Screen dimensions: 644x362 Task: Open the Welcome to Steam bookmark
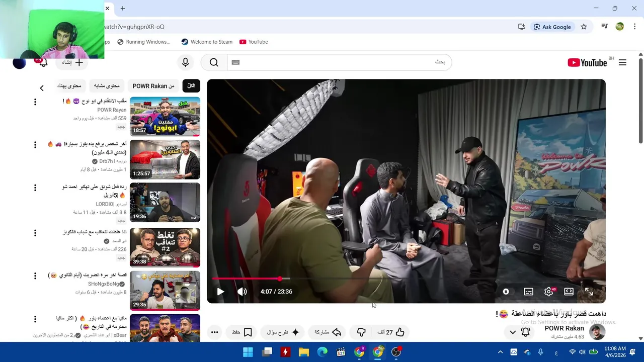click(x=207, y=42)
